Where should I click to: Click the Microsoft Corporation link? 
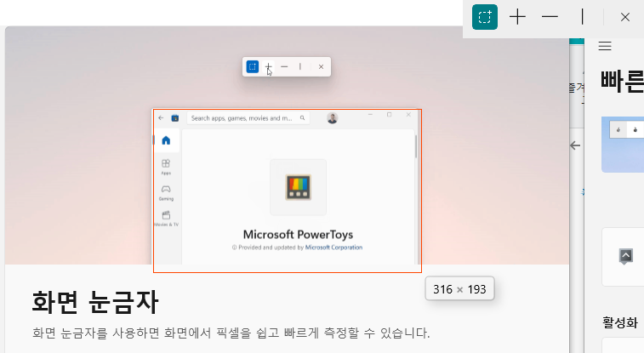point(334,248)
